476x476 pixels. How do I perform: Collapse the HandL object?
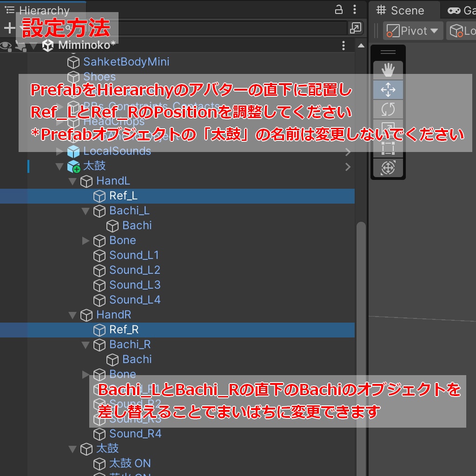[73, 181]
